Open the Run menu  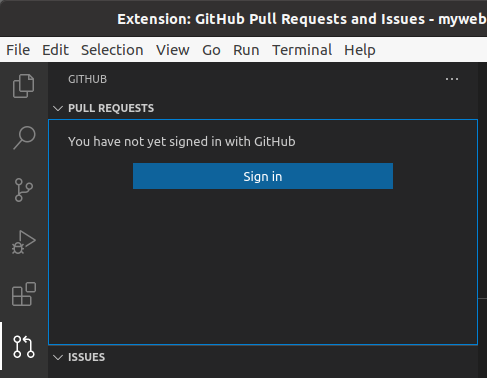(x=246, y=50)
